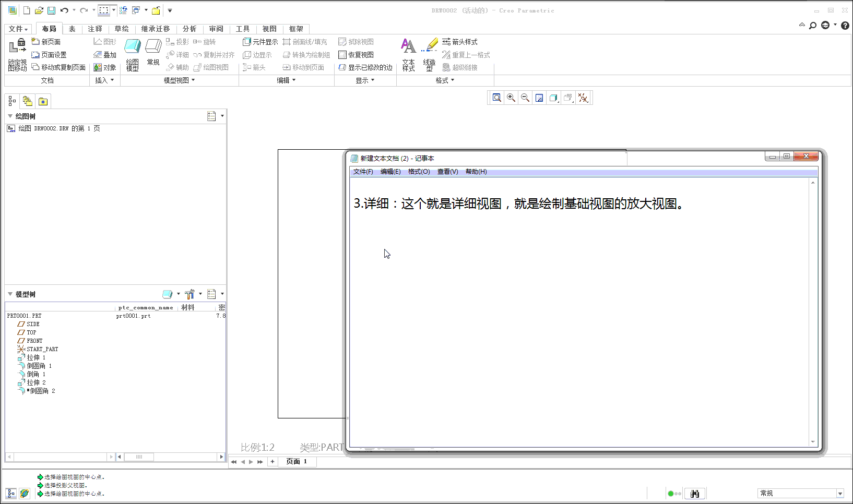Expand the Format (格式) group dropdown
853x504 pixels.
445,80
